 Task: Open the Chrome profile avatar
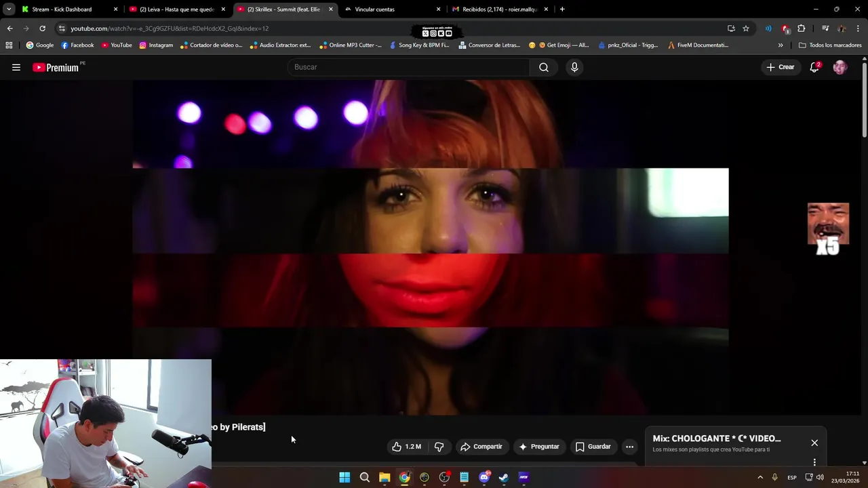842,28
